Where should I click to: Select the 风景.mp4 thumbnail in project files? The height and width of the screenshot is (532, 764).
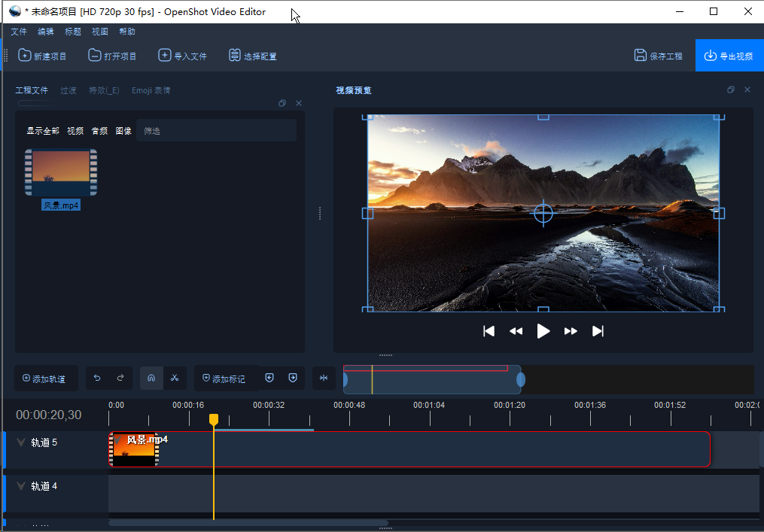point(61,173)
